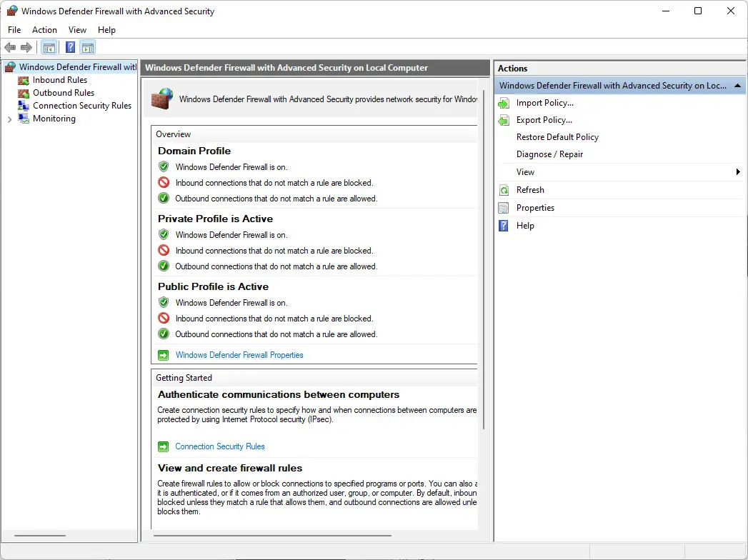
Task: Maximize the firewall window
Action: click(x=698, y=11)
